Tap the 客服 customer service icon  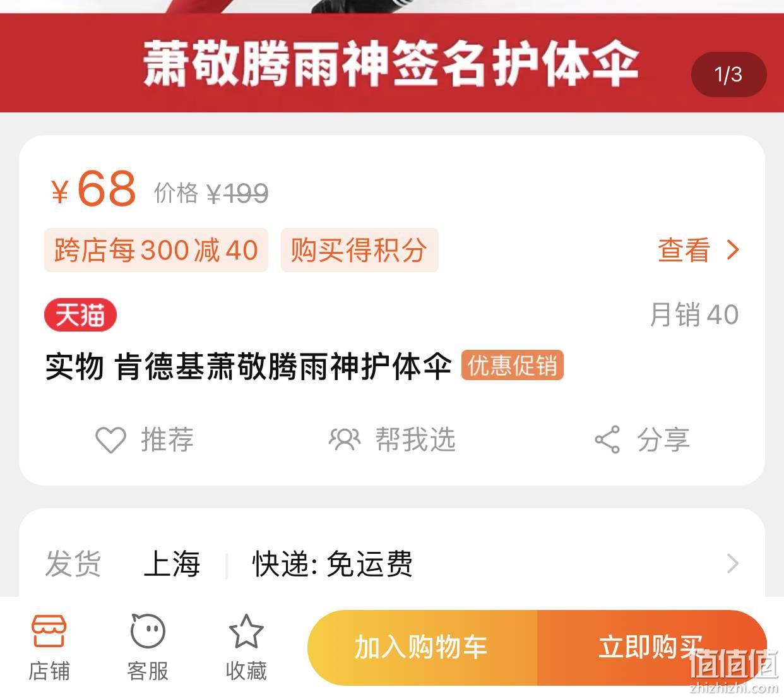tap(148, 631)
